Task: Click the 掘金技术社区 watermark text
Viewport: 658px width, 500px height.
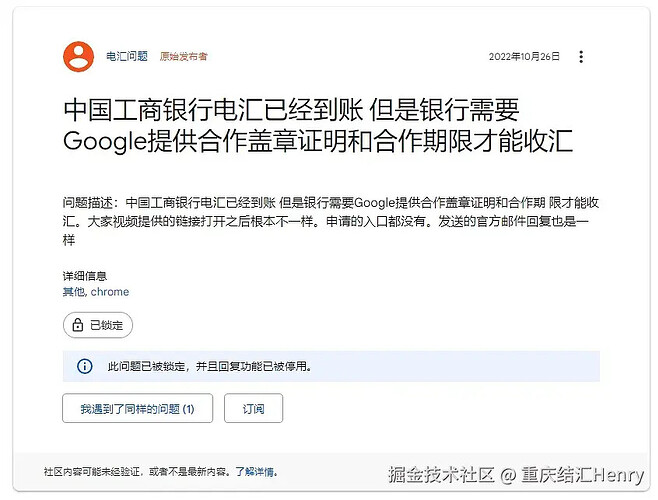Action: point(441,475)
